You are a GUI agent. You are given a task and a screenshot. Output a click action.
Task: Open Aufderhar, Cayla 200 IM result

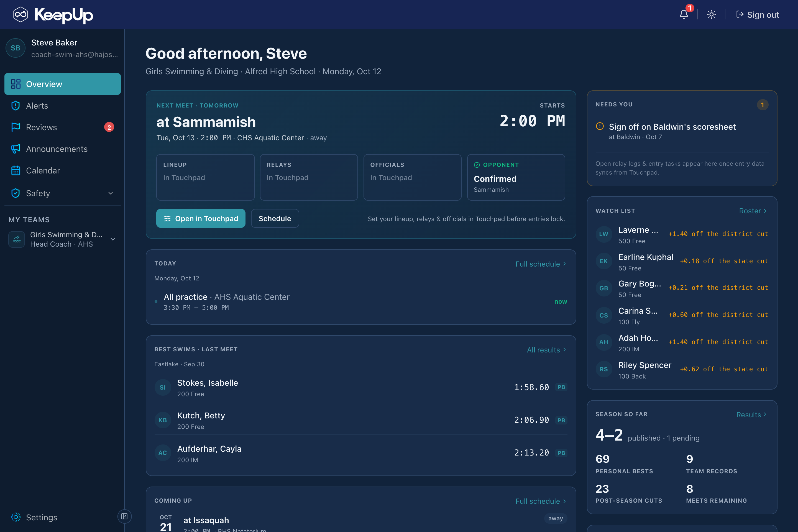[x=361, y=453]
